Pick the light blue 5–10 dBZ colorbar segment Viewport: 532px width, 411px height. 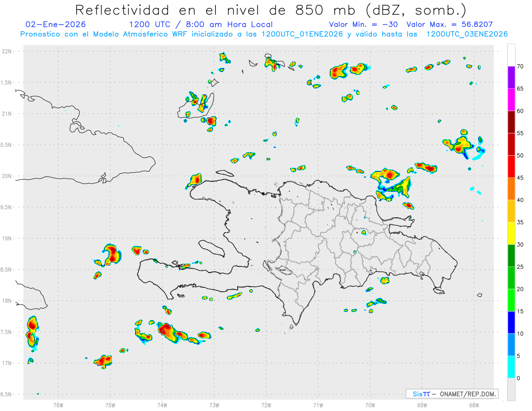click(511, 345)
